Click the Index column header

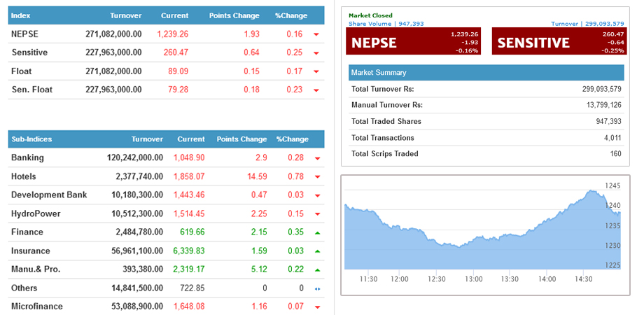tap(20, 16)
